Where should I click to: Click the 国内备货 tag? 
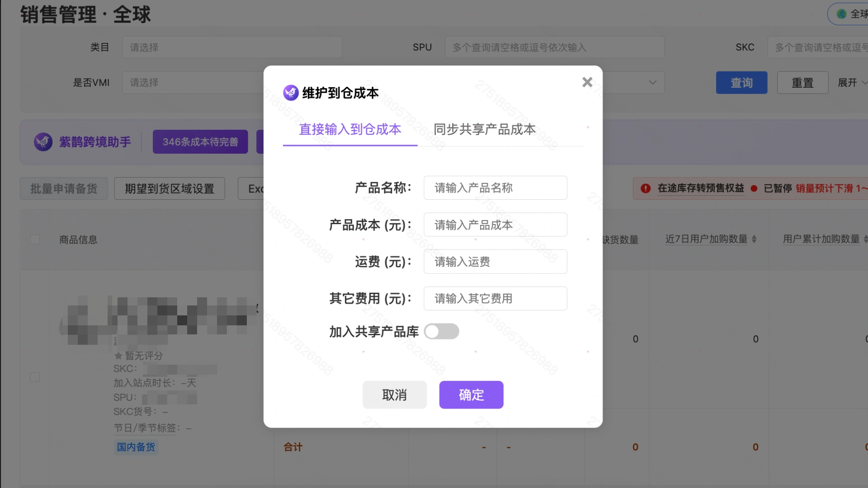click(136, 447)
